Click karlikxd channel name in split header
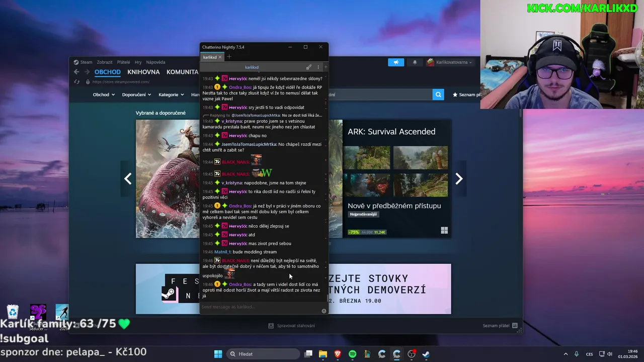 click(252, 67)
